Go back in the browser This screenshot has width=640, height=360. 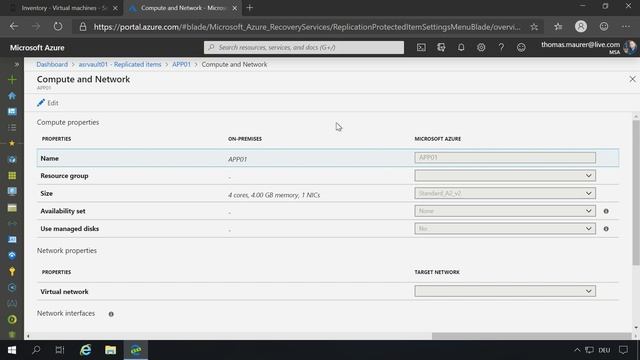click(14, 27)
